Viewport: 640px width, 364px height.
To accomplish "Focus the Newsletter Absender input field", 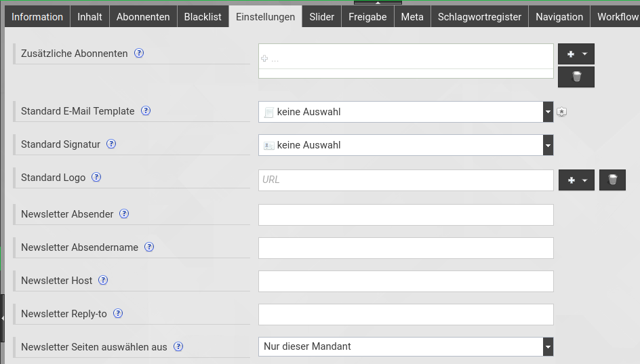I will 405,215.
